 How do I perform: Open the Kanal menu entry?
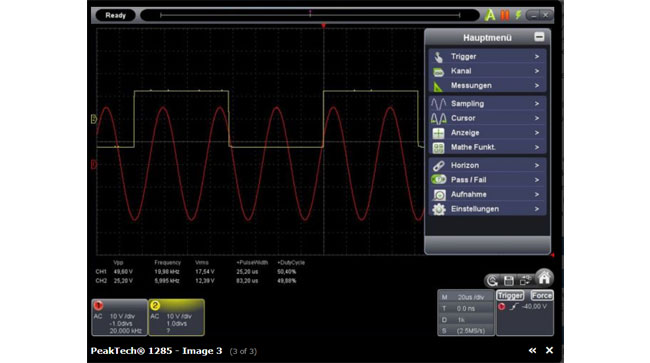[x=488, y=71]
